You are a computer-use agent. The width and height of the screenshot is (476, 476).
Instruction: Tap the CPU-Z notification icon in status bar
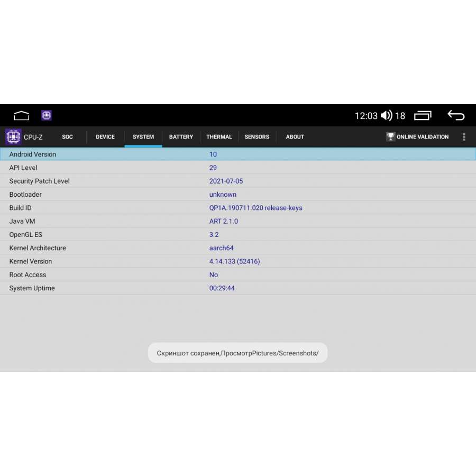[x=47, y=115]
